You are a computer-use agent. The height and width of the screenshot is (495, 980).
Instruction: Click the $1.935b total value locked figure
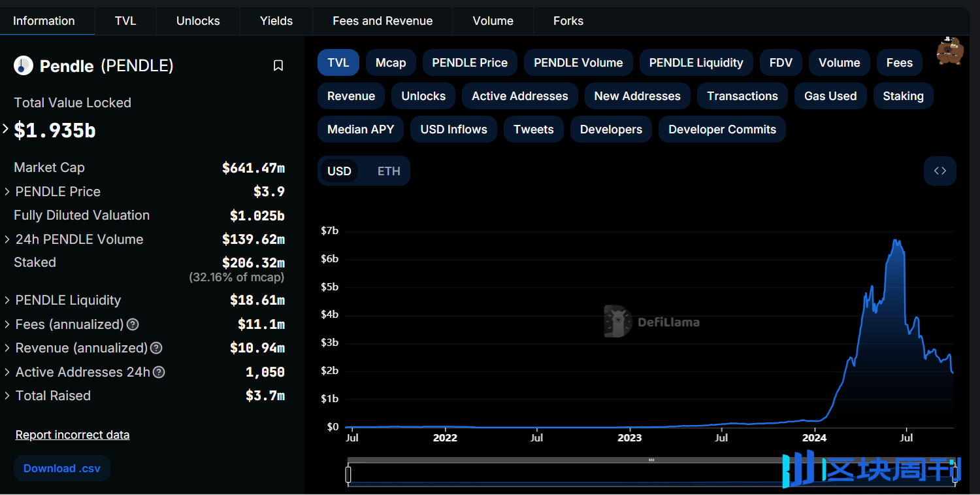pyautogui.click(x=55, y=130)
